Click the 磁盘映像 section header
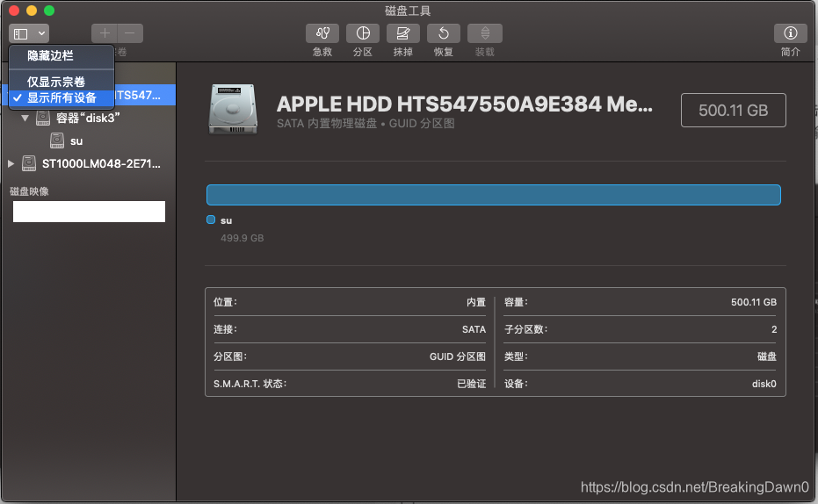Image resolution: width=818 pixels, height=504 pixels. (29, 191)
